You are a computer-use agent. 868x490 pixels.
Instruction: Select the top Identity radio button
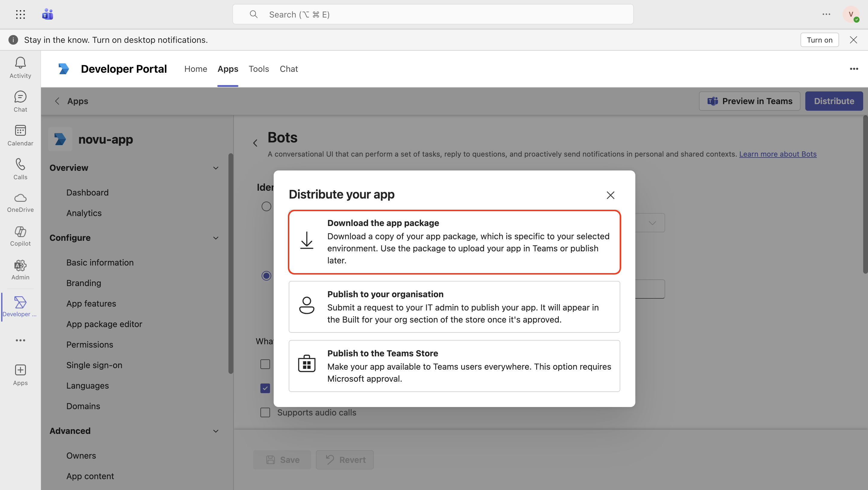click(x=266, y=206)
